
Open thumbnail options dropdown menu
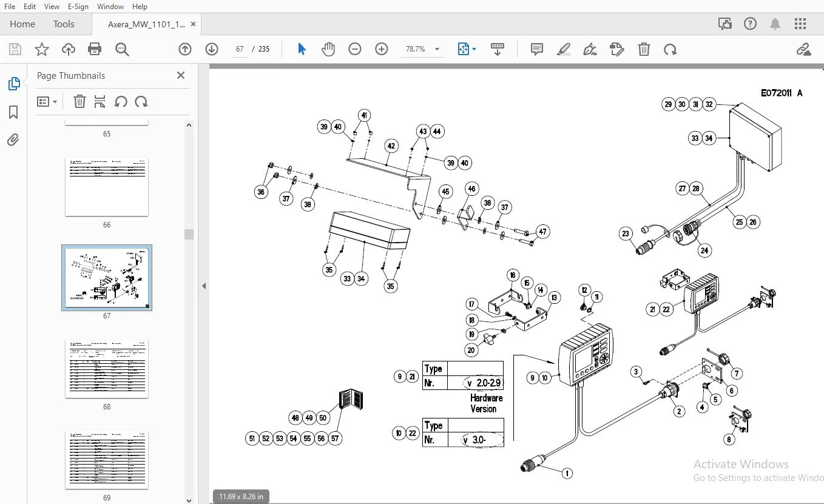pos(47,102)
